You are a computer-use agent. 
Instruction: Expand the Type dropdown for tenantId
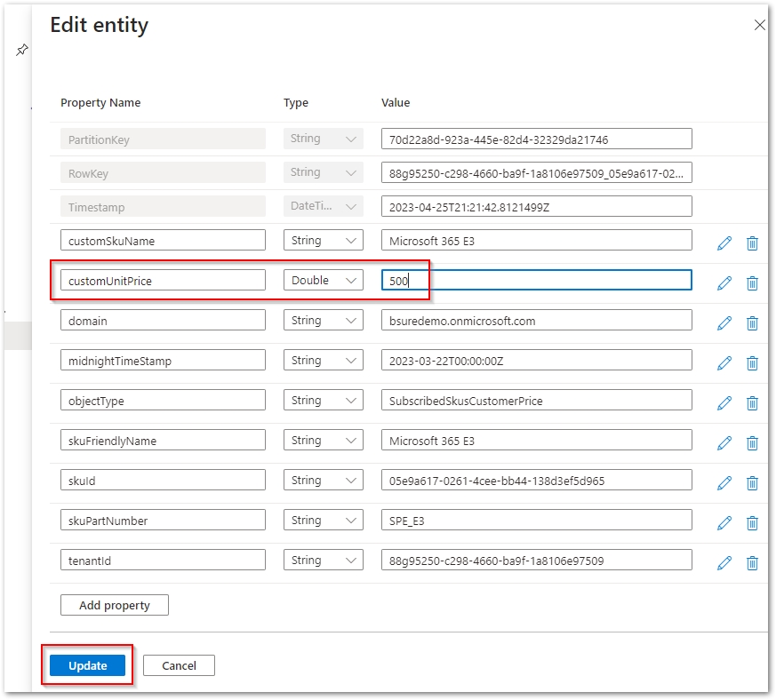[x=324, y=560]
